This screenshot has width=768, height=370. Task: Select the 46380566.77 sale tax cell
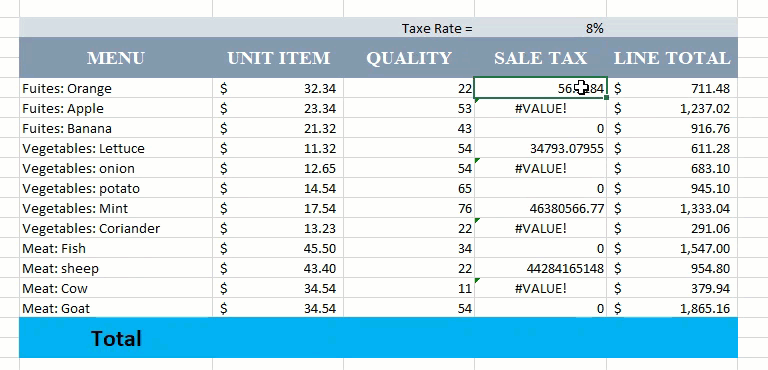pyautogui.click(x=541, y=208)
